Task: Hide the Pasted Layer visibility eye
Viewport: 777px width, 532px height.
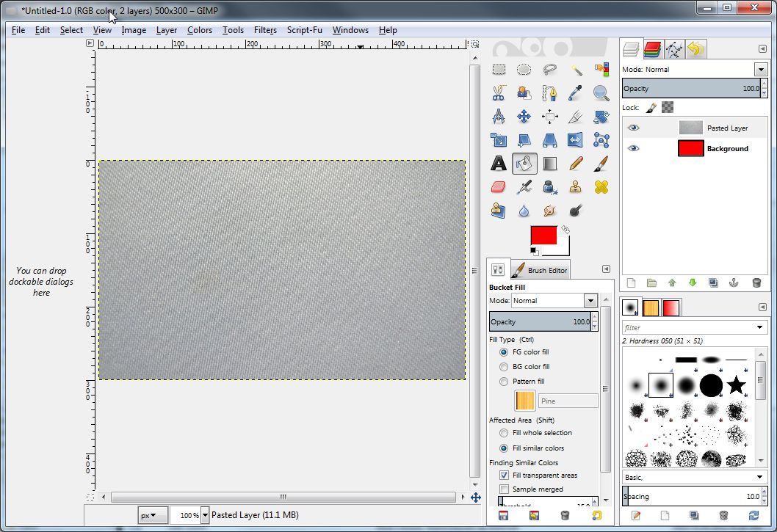Action: 633,128
